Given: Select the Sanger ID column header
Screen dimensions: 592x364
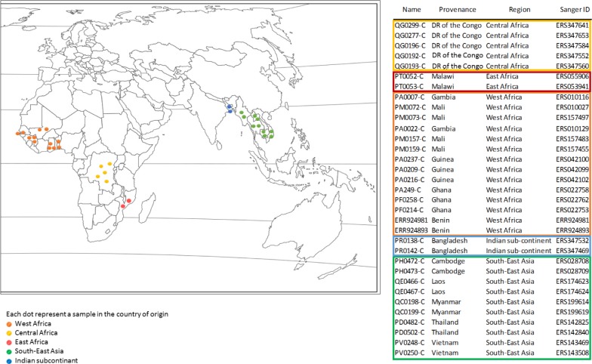Looking at the screenshot, I should 574,9.
